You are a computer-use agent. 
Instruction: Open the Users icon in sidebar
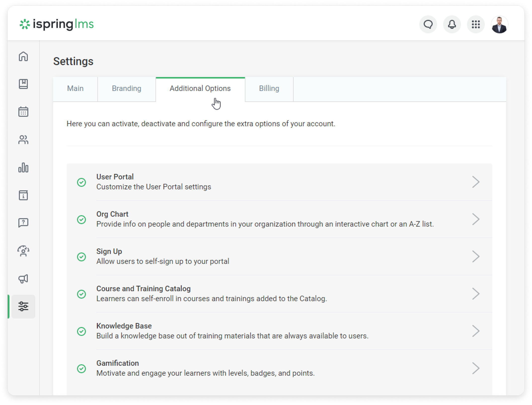point(23,140)
